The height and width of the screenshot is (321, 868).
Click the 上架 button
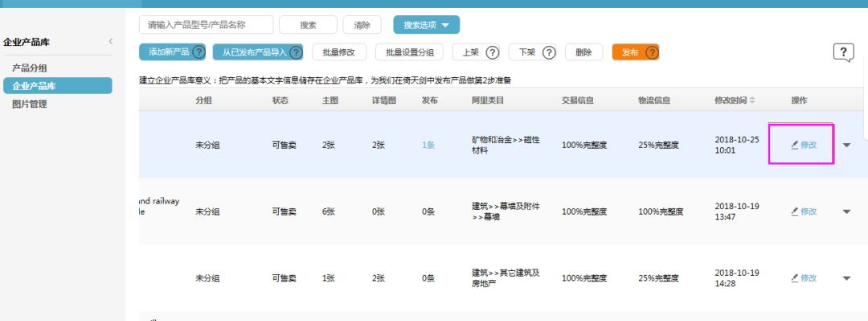(476, 52)
